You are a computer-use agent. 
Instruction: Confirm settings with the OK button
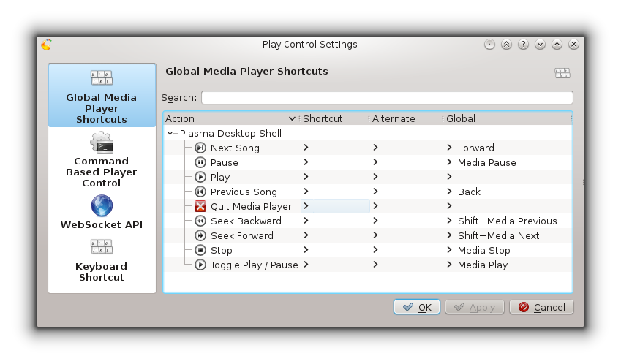click(x=417, y=307)
